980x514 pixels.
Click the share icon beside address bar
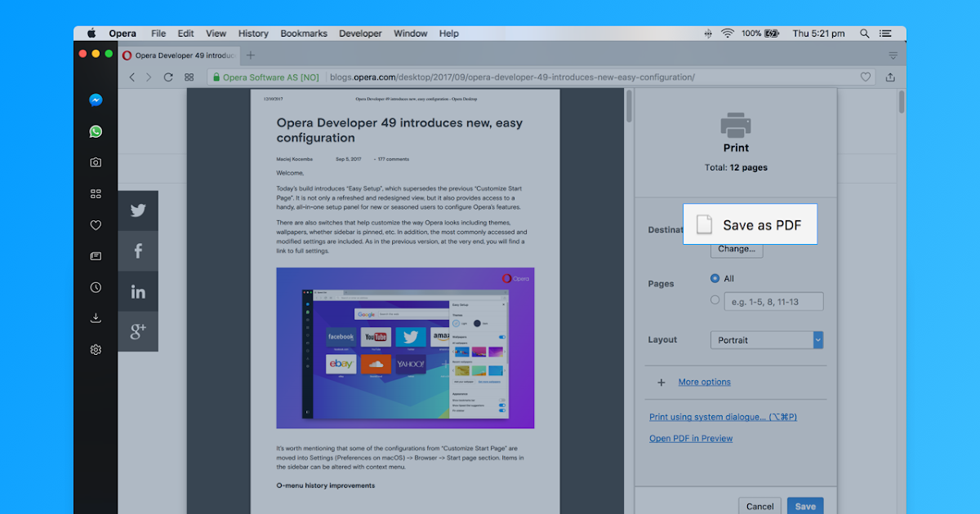point(890,77)
